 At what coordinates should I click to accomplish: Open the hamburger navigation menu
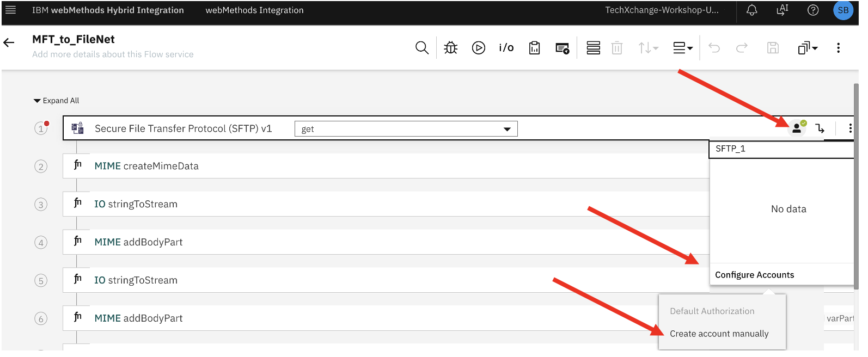10,10
